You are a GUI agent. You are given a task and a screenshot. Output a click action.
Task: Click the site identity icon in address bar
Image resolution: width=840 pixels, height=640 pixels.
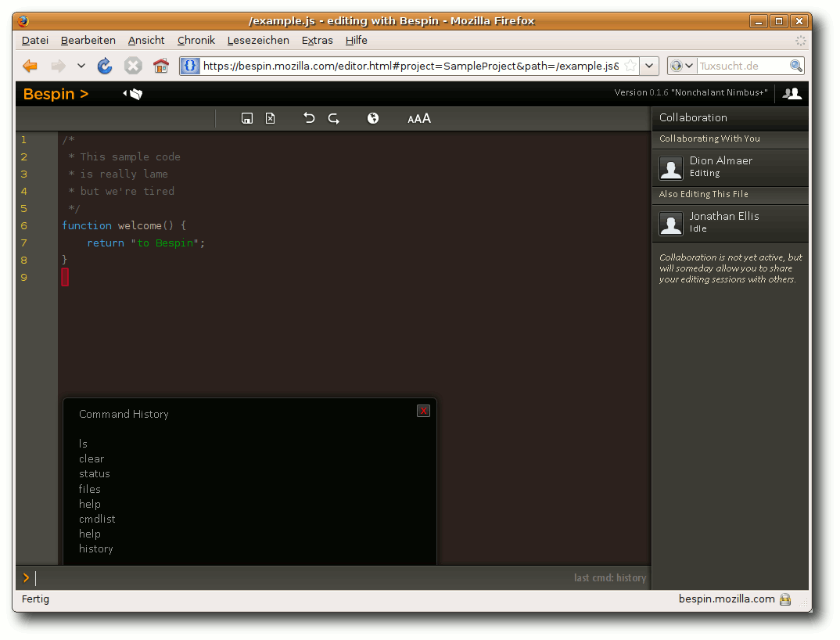190,66
